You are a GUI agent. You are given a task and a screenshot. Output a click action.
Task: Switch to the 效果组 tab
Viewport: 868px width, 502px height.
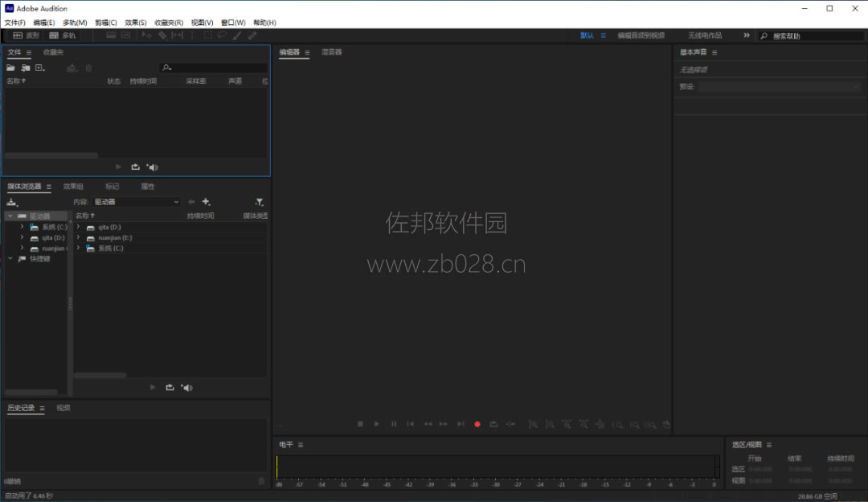73,186
